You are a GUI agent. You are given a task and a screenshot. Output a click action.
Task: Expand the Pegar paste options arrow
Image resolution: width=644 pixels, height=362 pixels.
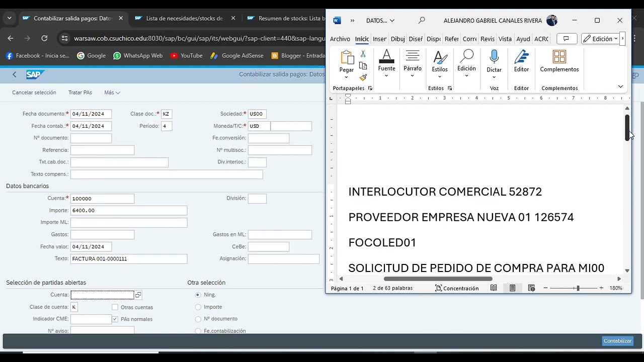click(x=347, y=78)
